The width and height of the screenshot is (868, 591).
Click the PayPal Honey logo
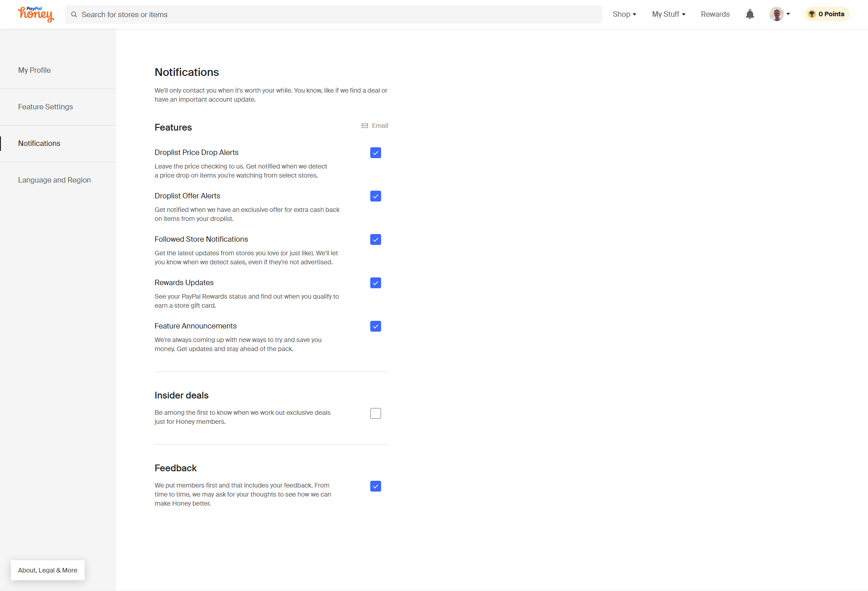36,14
